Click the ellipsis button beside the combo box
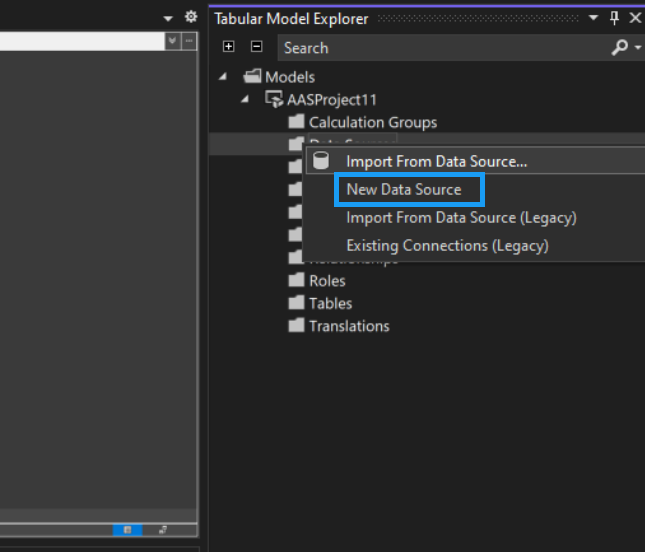The width and height of the screenshot is (645, 552). (189, 41)
